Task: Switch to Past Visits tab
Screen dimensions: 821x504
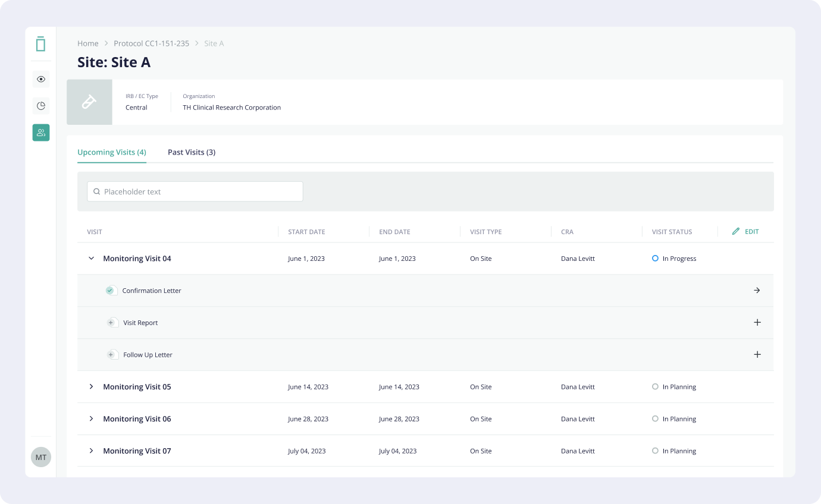Action: point(191,152)
